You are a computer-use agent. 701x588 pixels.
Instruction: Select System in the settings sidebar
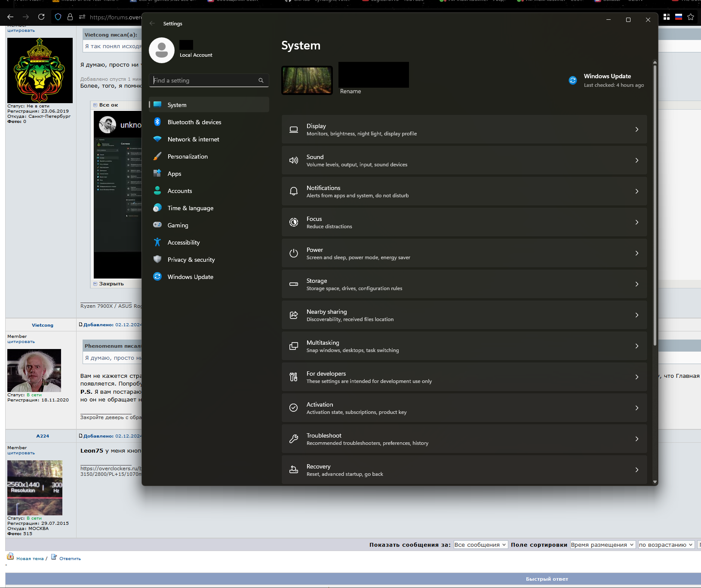(209, 105)
